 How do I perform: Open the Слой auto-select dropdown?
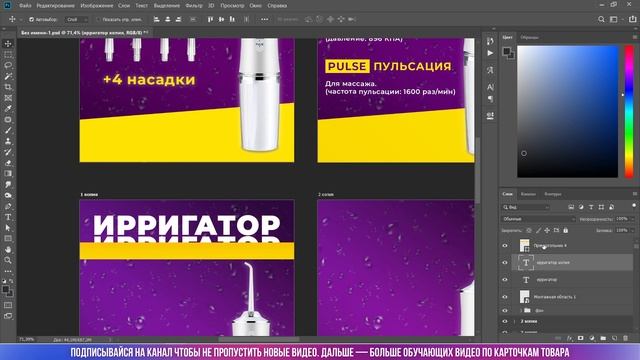[76, 19]
